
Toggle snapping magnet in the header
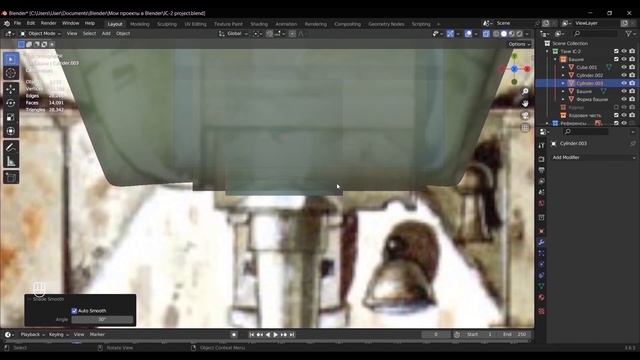(x=269, y=34)
